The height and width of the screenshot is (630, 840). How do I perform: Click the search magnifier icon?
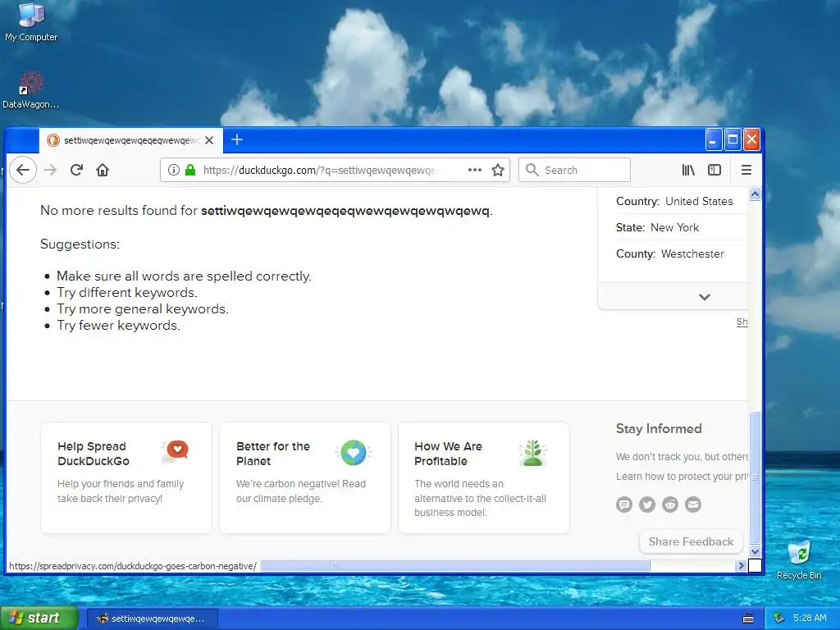tap(532, 170)
